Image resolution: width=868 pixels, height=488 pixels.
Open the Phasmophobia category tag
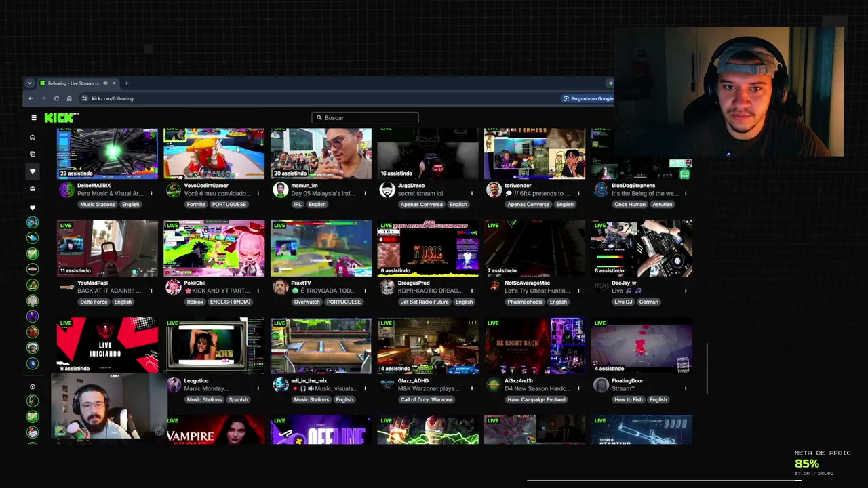coord(525,302)
